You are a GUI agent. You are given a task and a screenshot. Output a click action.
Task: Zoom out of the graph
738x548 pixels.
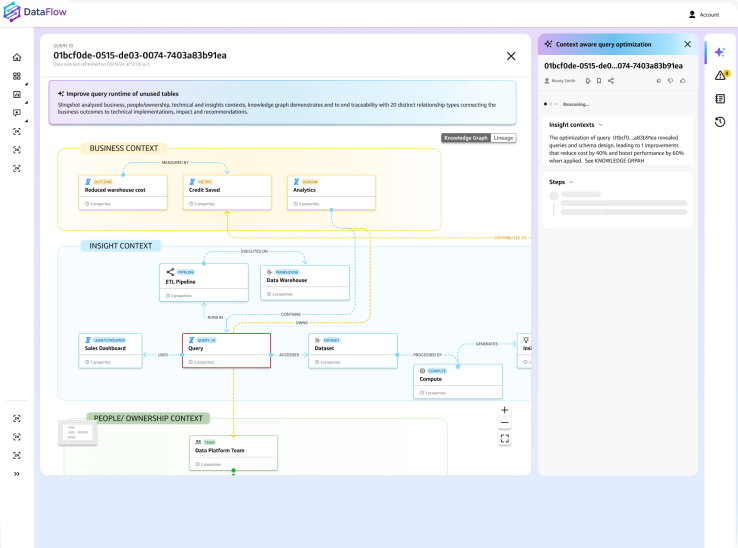tap(505, 423)
